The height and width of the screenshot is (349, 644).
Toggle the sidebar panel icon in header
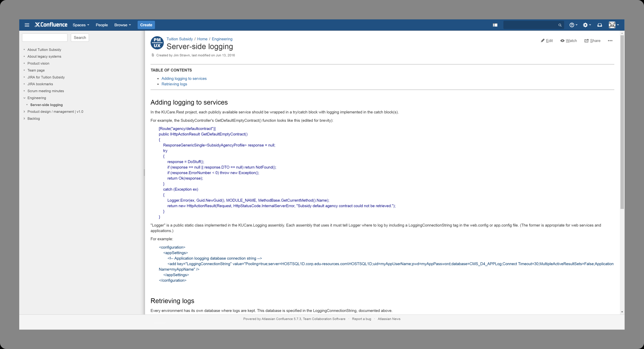[495, 25]
